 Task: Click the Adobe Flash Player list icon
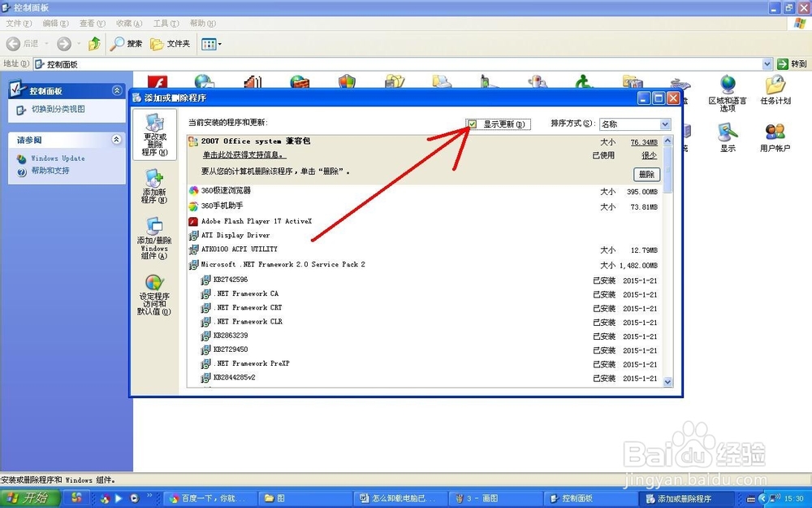pyautogui.click(x=193, y=221)
